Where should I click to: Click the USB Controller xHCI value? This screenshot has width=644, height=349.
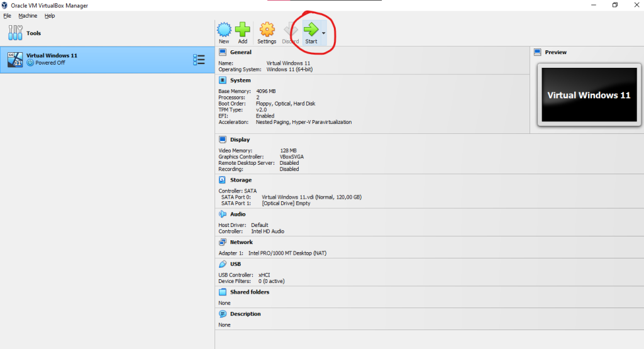coord(264,275)
